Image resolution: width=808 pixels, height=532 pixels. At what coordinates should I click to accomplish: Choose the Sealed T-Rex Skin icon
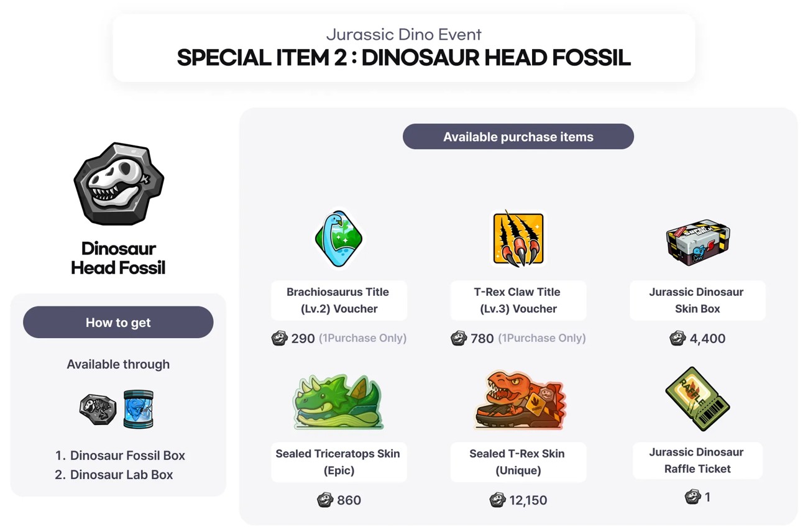pyautogui.click(x=518, y=401)
